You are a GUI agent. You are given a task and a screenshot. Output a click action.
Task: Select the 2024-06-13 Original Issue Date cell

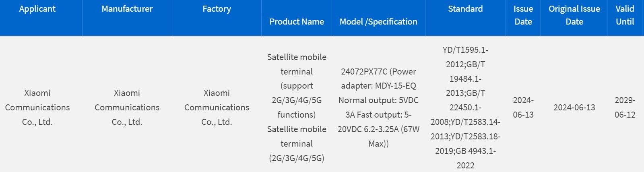tap(574, 107)
